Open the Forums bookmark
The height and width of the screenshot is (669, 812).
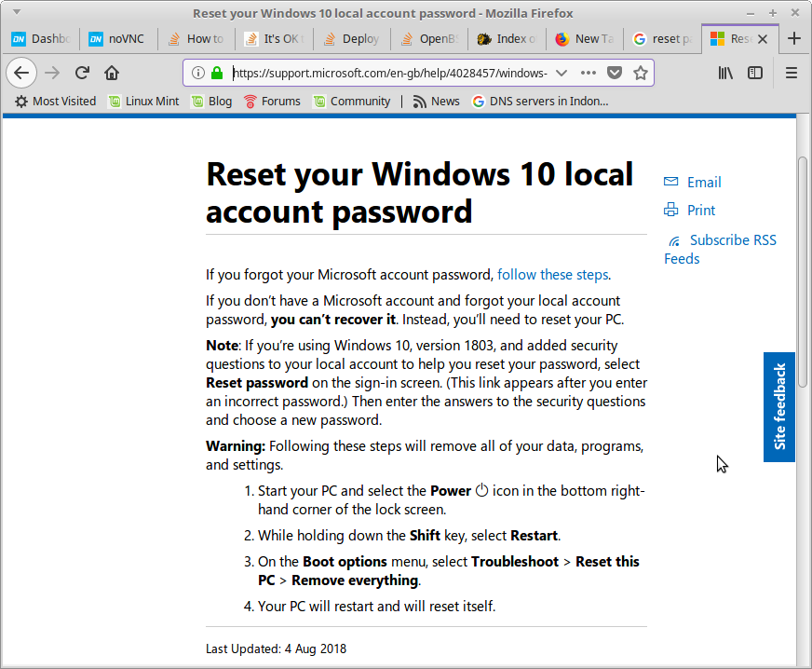[273, 102]
